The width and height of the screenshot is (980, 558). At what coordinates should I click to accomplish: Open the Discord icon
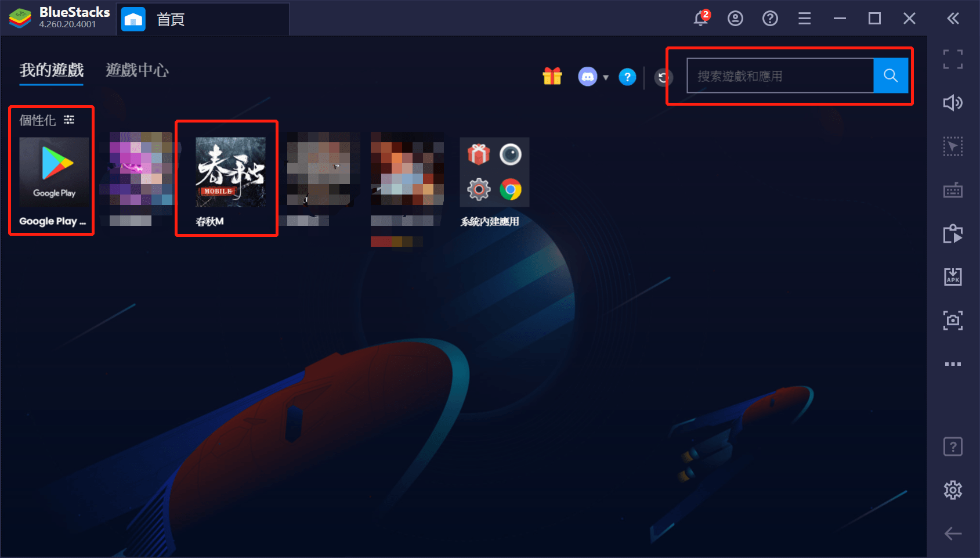pyautogui.click(x=588, y=77)
